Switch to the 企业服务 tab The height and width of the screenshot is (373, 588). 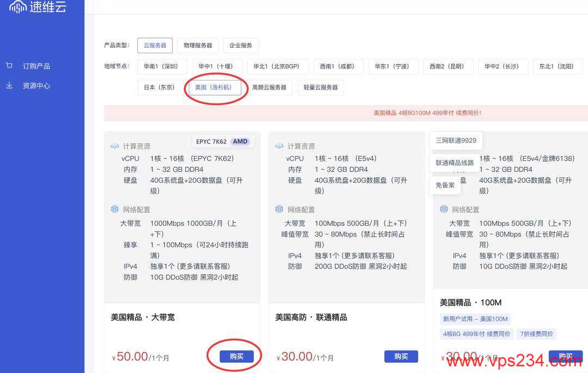(x=240, y=46)
